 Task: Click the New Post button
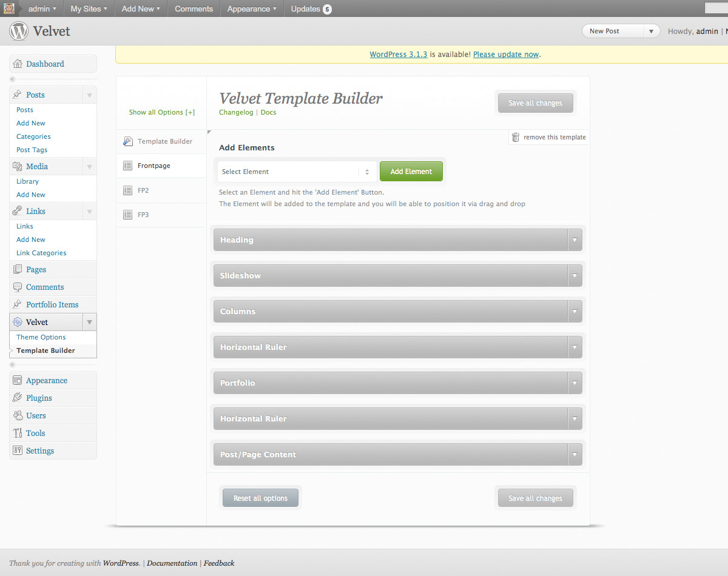pos(613,31)
